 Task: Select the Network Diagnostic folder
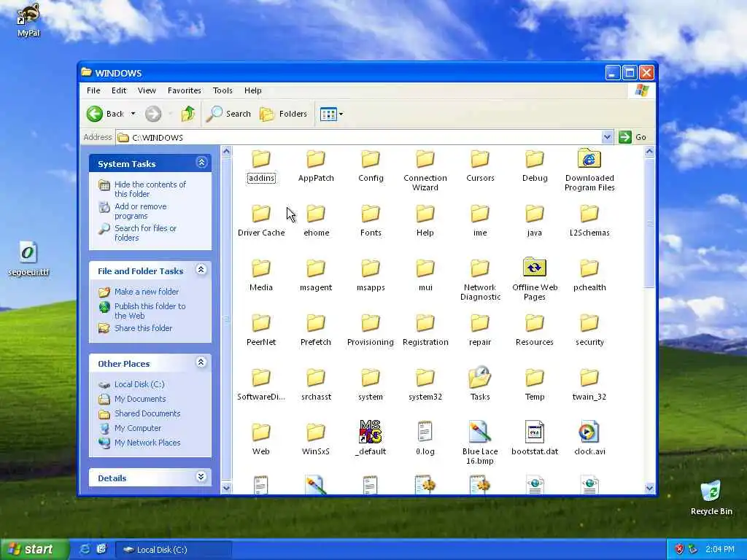pos(480,280)
